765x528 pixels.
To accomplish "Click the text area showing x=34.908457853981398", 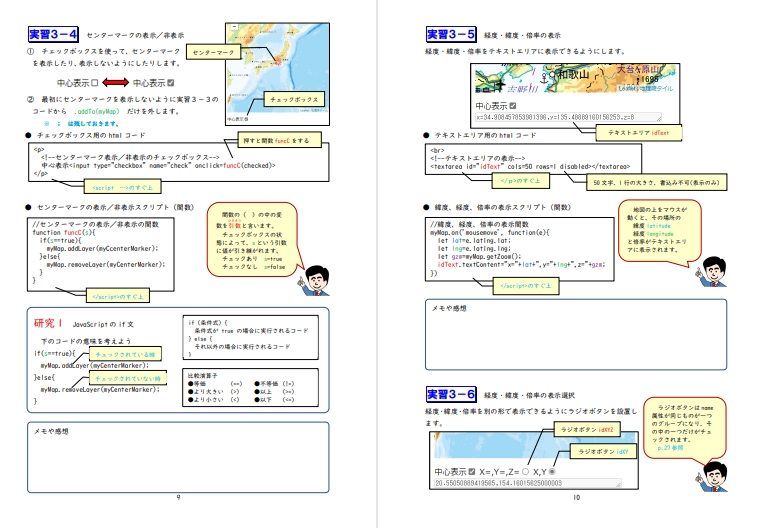I will click(x=568, y=117).
